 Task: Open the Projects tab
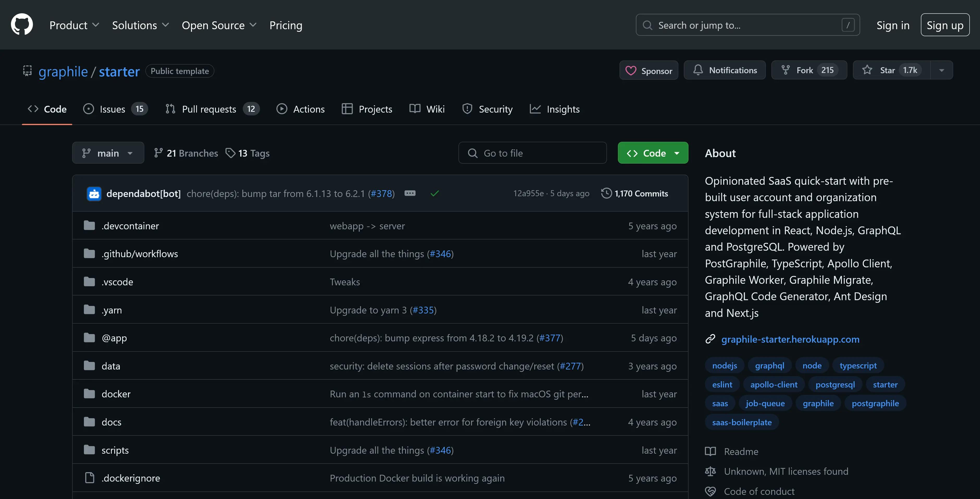coord(367,109)
